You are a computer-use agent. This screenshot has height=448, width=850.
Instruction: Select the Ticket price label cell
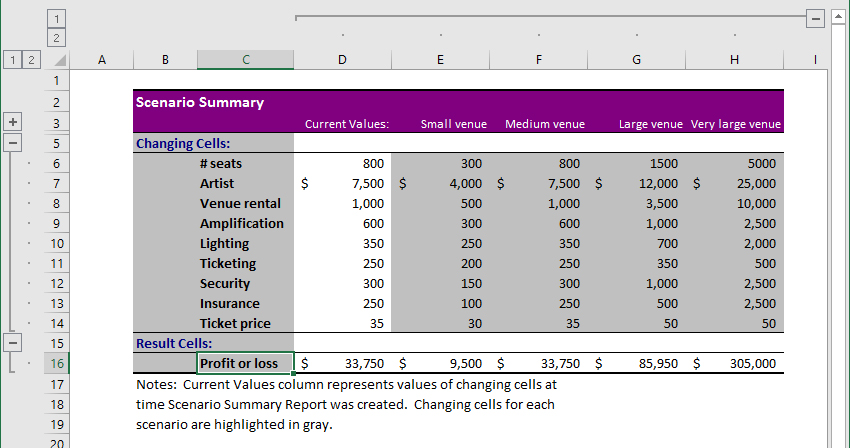[x=246, y=323]
